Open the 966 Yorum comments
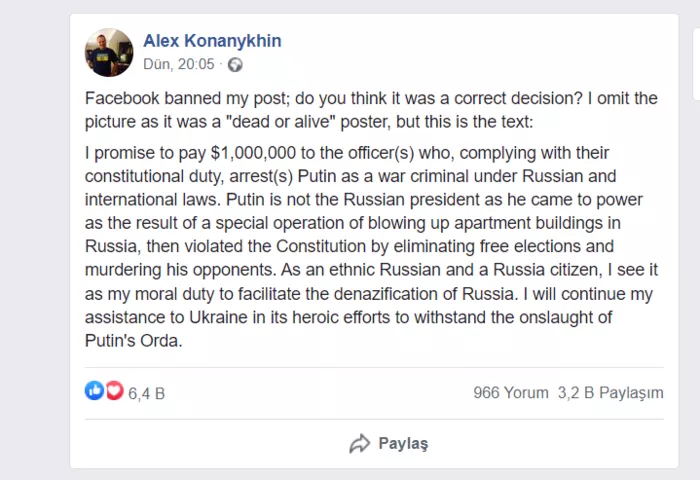700x480 pixels. 510,393
